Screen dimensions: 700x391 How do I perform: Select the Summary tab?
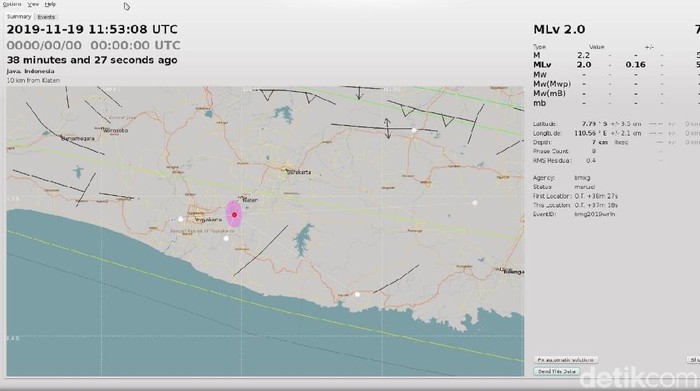click(x=19, y=17)
